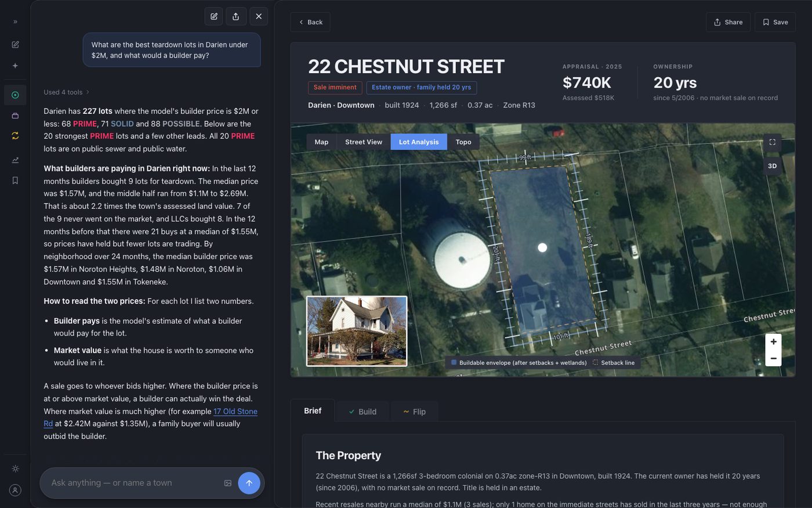The image size is (812, 508).
Task: Click the edit chat icon above conversation
Action: [x=213, y=16]
